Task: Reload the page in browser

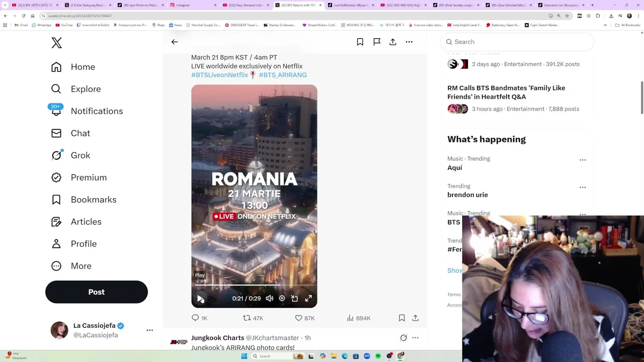Action: click(24, 16)
